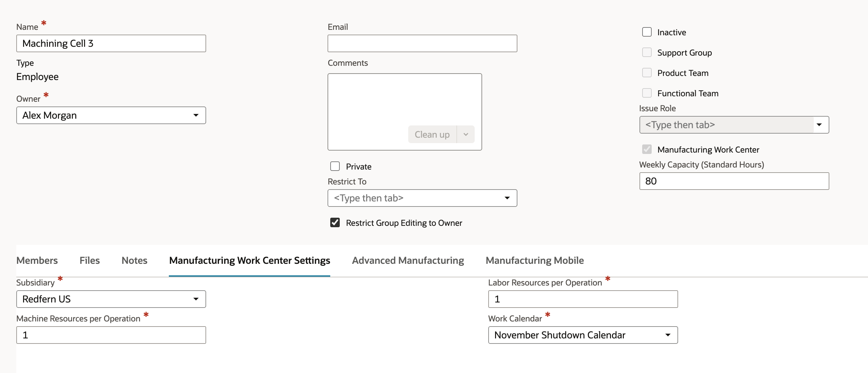Switch to the Members tab

[37, 260]
